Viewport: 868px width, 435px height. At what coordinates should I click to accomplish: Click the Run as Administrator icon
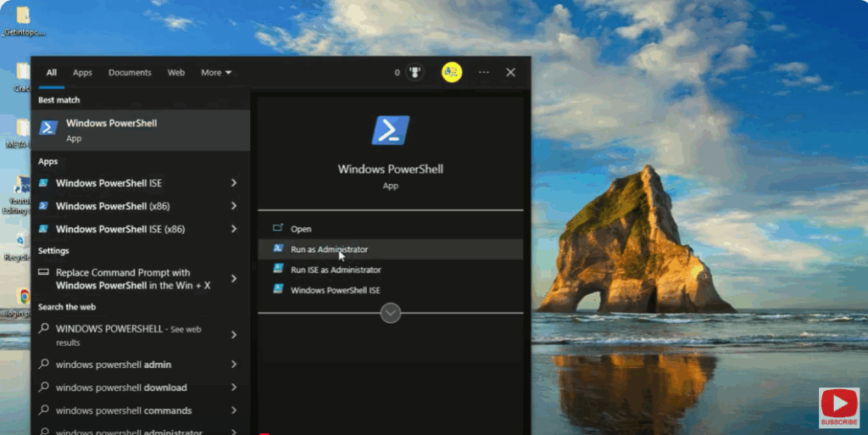[x=278, y=248]
